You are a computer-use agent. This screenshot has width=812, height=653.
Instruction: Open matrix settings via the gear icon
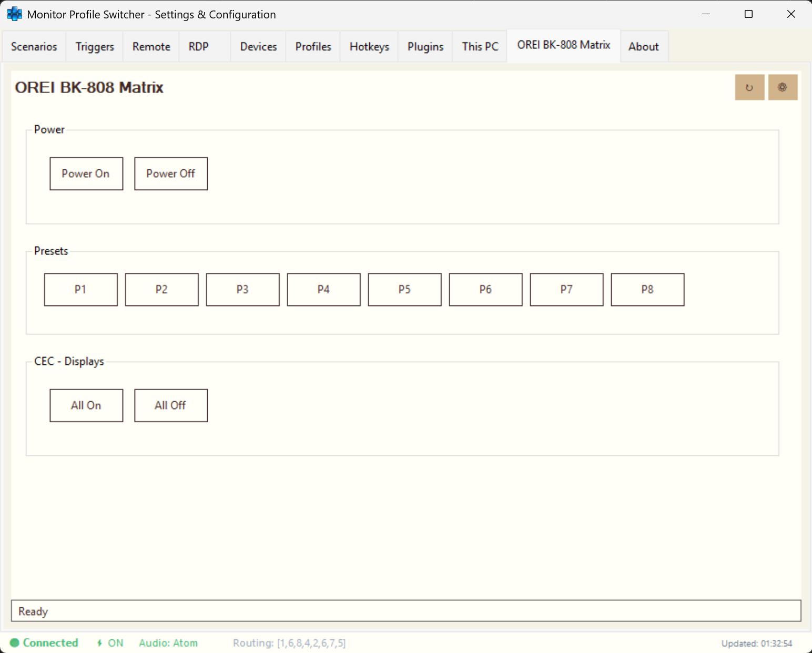[783, 87]
